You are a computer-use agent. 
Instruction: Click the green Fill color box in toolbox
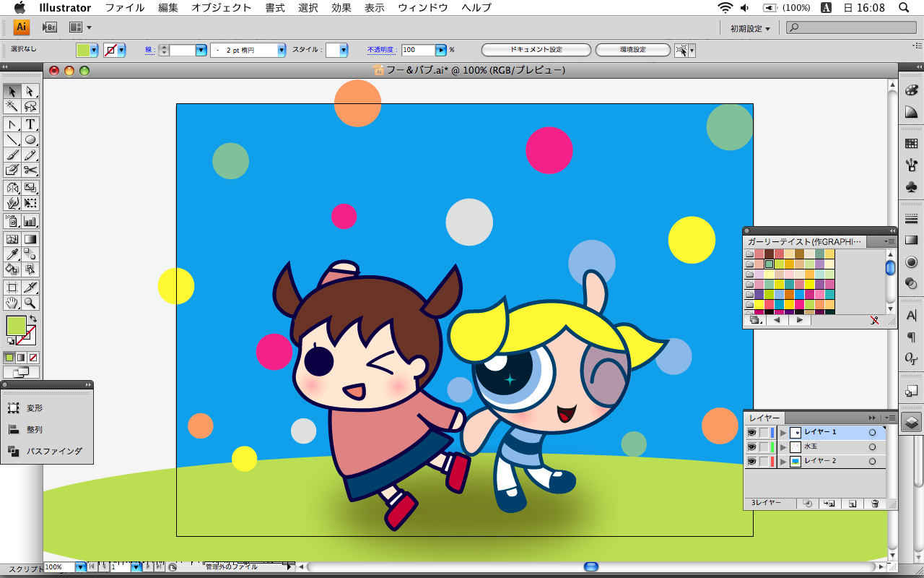click(16, 326)
